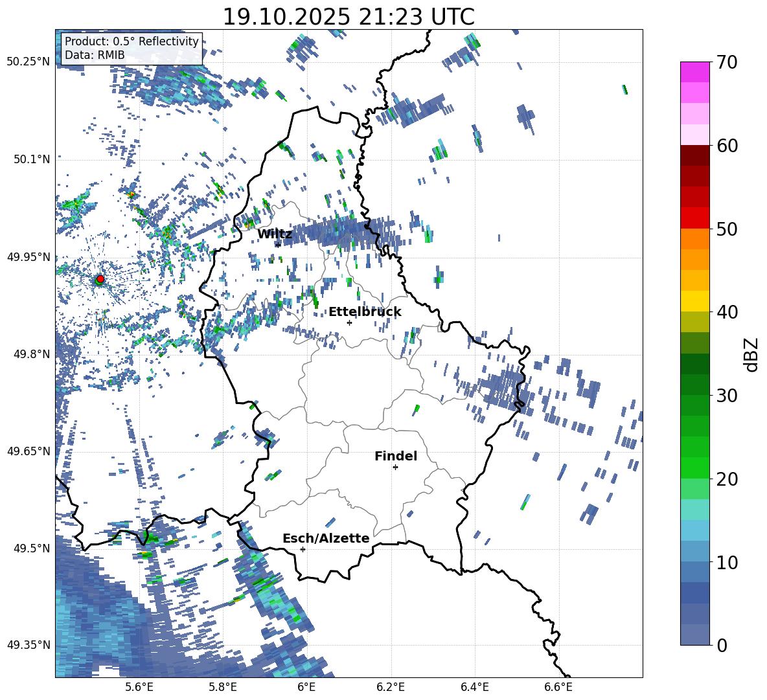Click the magenta top swatch of colorbar

coord(694,72)
